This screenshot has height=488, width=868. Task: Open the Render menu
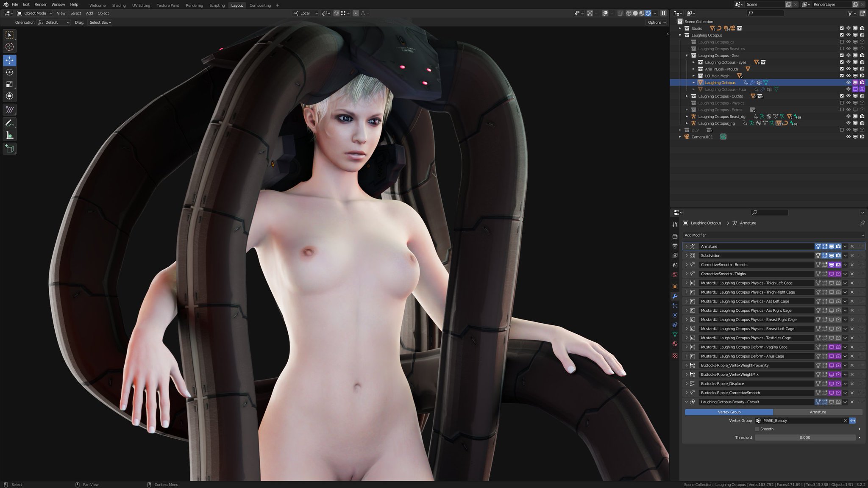[40, 4]
